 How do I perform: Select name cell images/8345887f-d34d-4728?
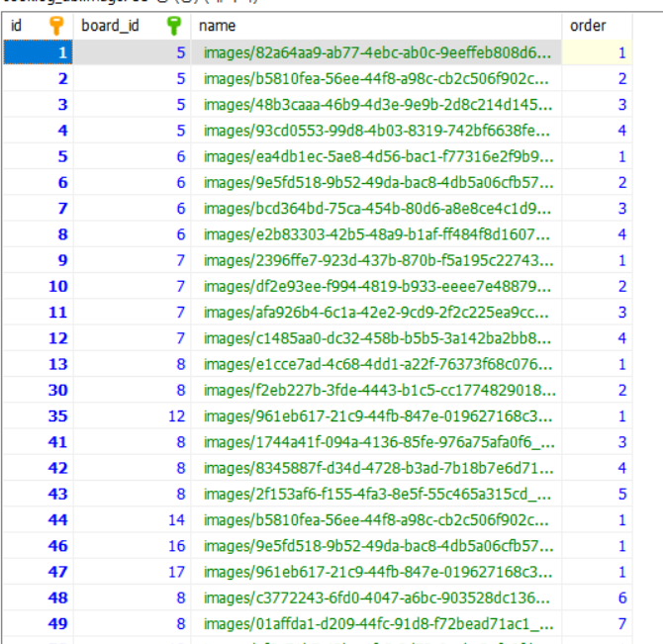click(376, 468)
